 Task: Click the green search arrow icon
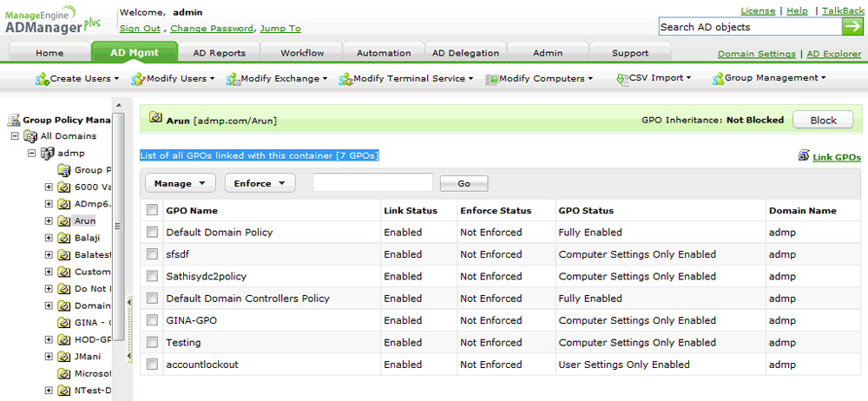[853, 27]
